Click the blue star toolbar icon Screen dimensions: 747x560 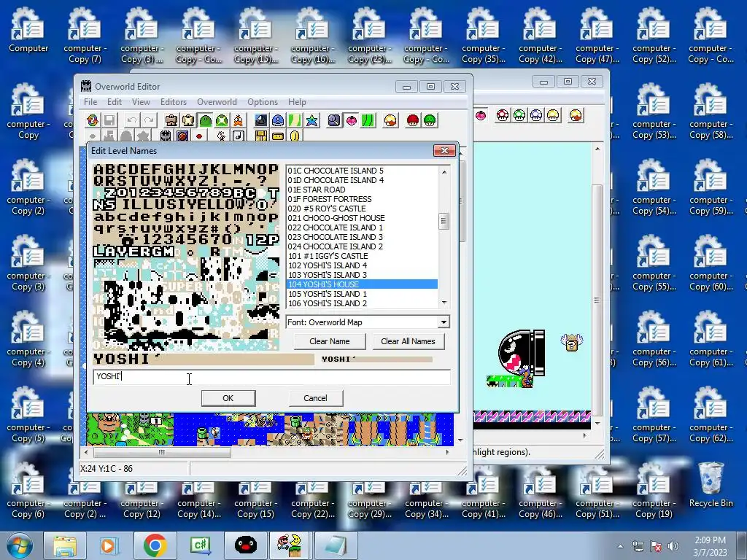[312, 120]
